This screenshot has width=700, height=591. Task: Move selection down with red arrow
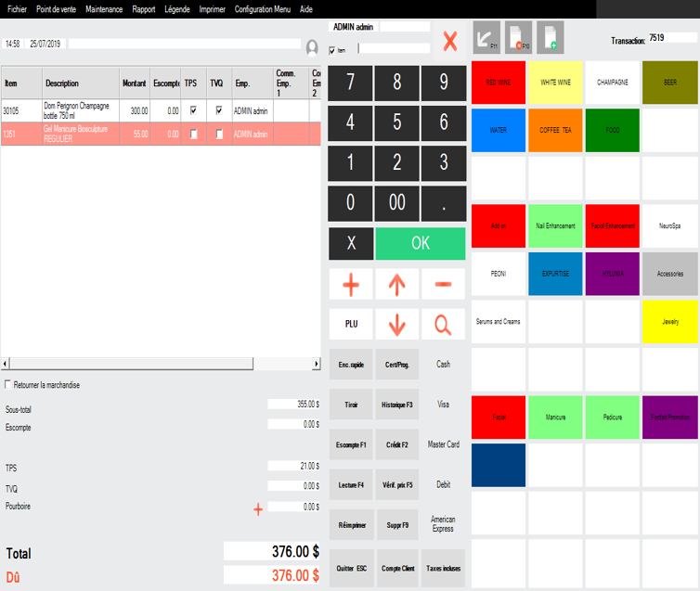click(x=396, y=325)
